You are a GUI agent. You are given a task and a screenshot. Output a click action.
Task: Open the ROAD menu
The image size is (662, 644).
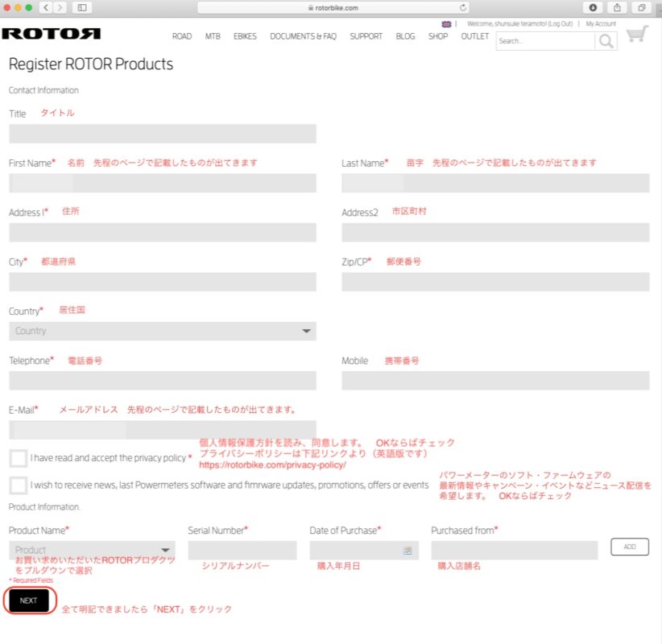(x=182, y=36)
